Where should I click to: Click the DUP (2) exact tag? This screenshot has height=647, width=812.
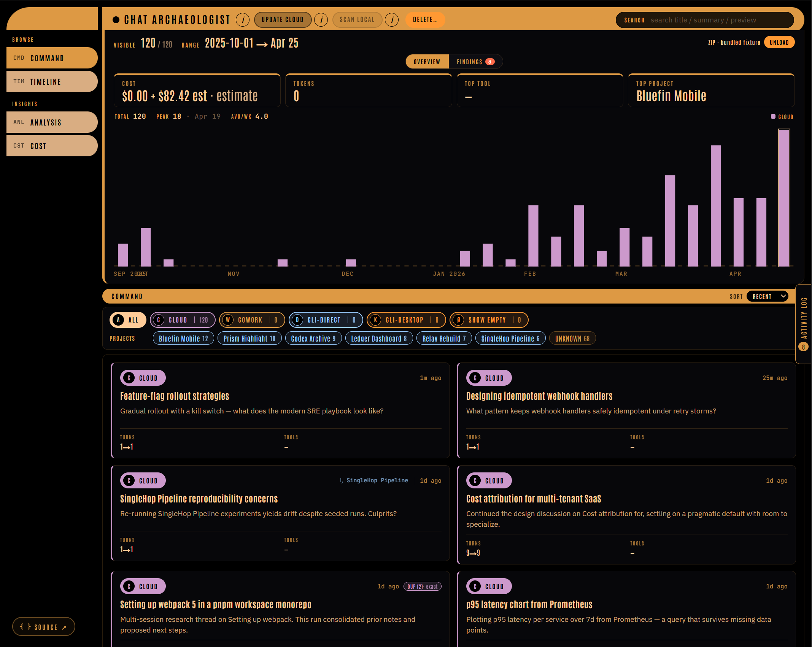click(422, 587)
